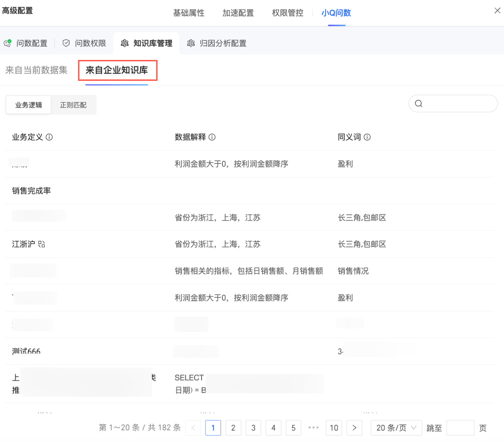This screenshot has height=442, width=504.
Task: Switch to 权限管控 tab
Action: point(288,13)
